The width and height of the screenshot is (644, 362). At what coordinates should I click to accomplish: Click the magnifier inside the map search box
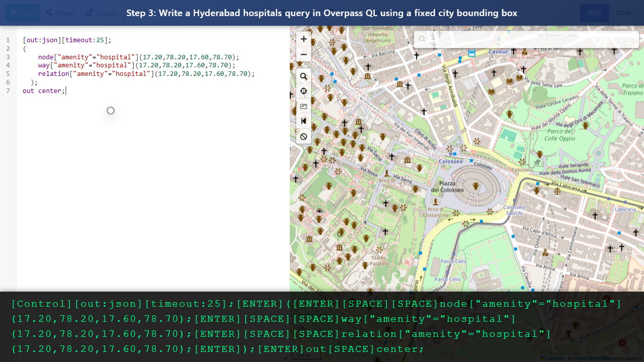click(422, 39)
